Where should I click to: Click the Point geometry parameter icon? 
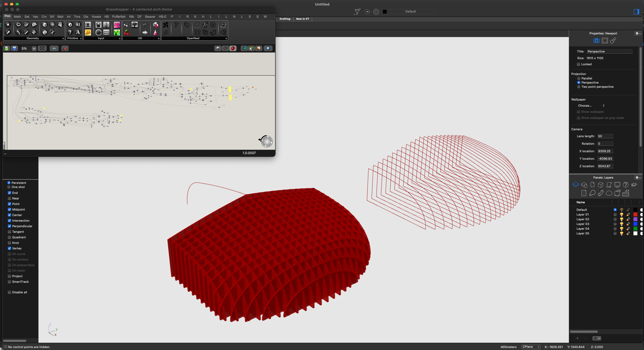(8, 24)
